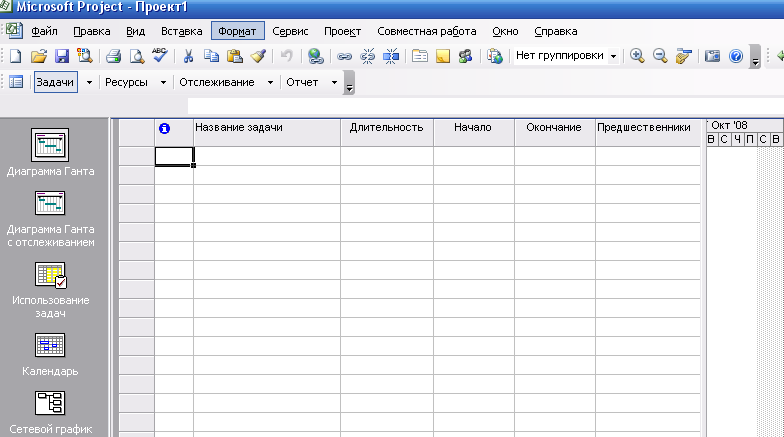This screenshot has width=784, height=437.
Task: Open the Проект menu
Action: pyautogui.click(x=342, y=31)
